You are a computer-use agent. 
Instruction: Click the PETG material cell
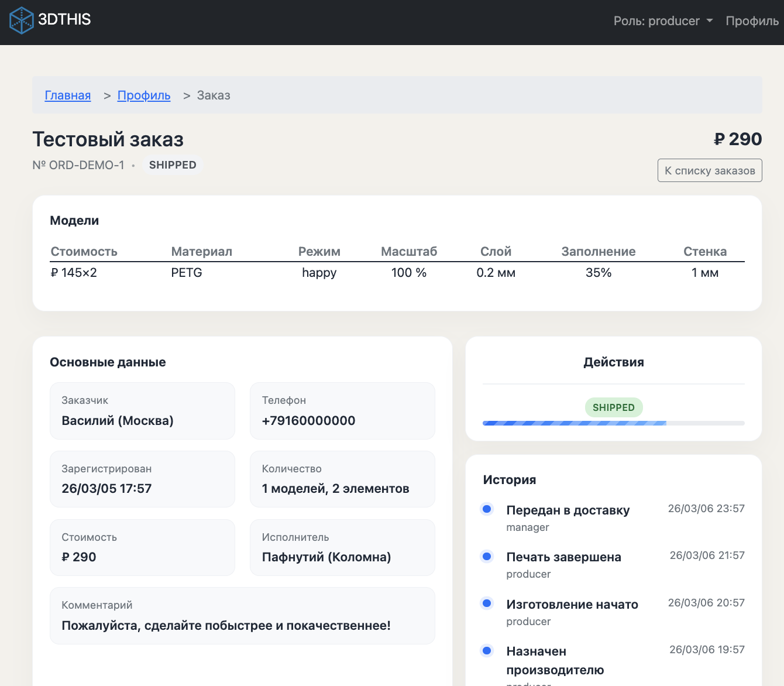click(x=187, y=273)
